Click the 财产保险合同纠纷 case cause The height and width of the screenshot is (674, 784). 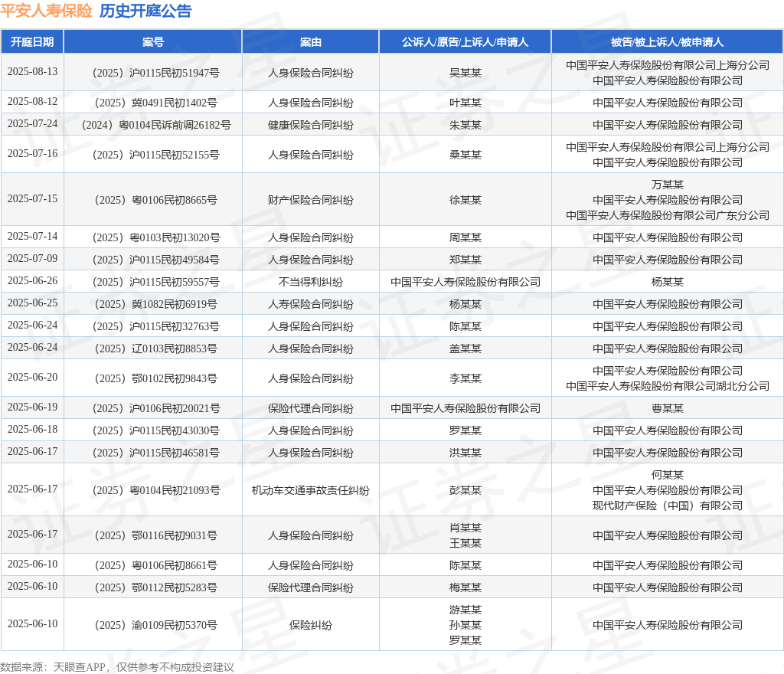click(311, 200)
